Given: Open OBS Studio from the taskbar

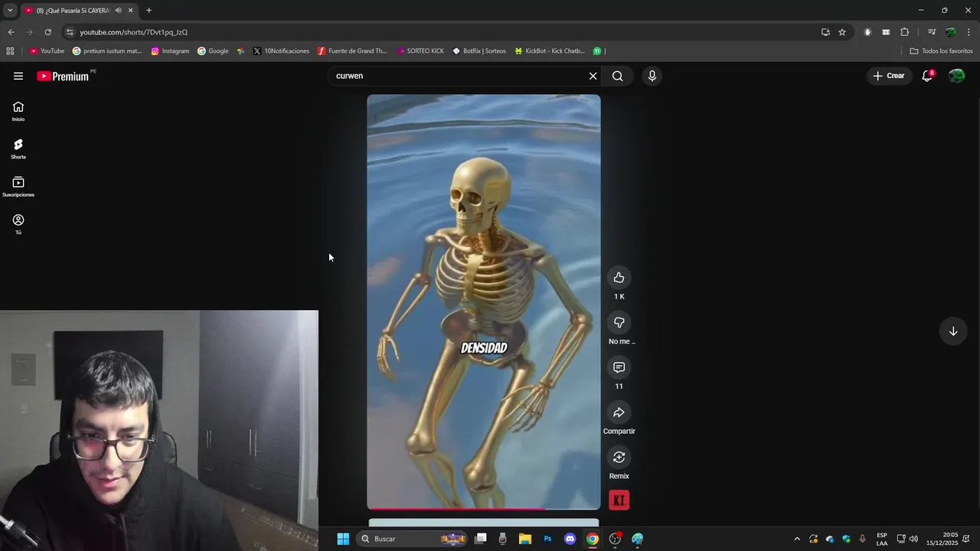Looking at the screenshot, I should click(615, 539).
